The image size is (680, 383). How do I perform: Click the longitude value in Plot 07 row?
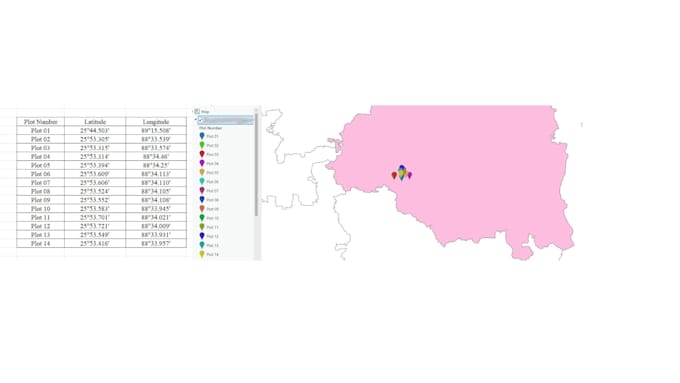[x=156, y=183]
